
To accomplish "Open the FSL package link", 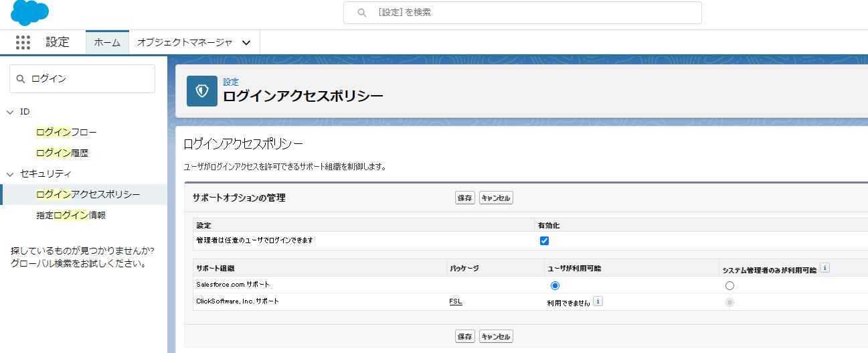I will click(x=455, y=301).
